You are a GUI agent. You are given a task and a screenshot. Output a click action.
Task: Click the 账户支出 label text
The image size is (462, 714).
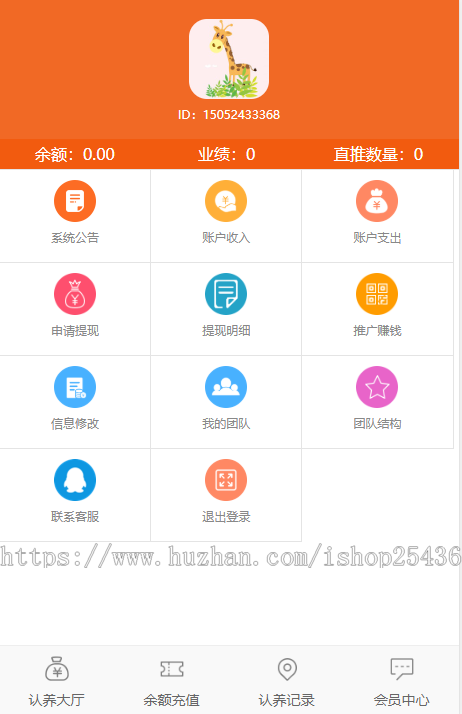click(377, 238)
